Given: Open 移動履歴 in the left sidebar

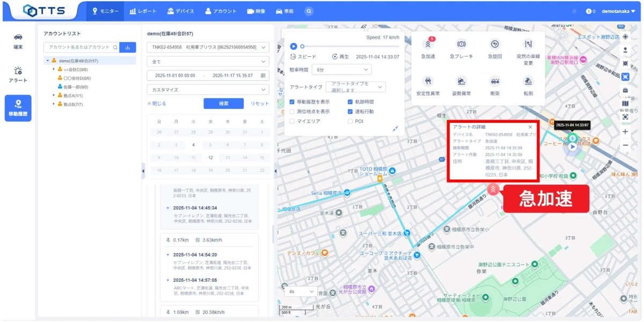Looking at the screenshot, I should coord(19,107).
